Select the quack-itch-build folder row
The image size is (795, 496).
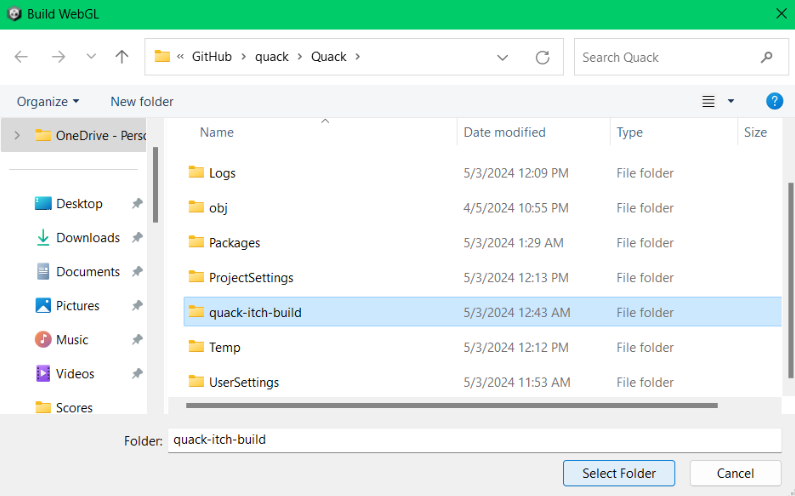pos(482,312)
